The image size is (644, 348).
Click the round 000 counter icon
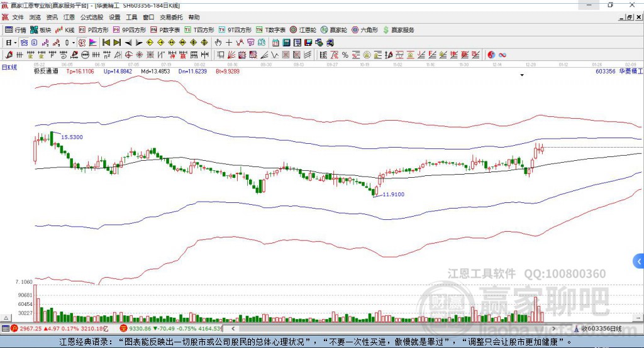[85, 55]
